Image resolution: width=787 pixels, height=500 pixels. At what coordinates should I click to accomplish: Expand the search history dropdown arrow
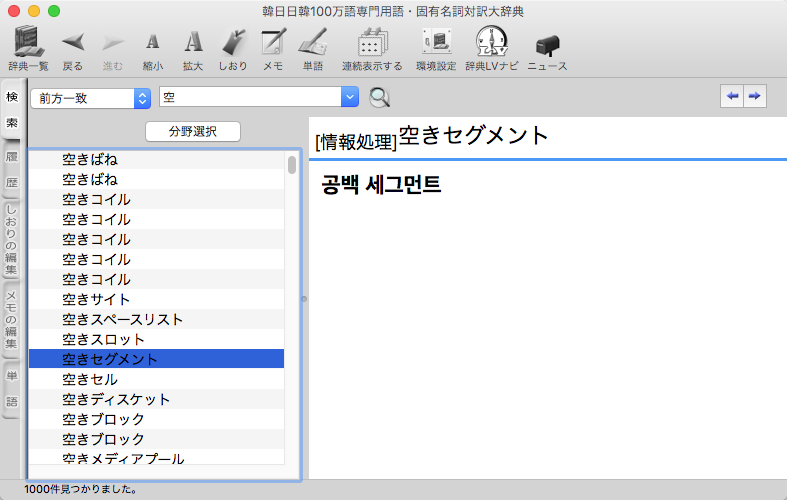pos(349,98)
